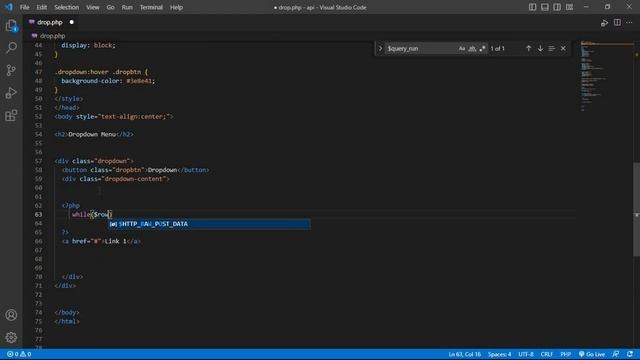The height and width of the screenshot is (360, 640).
Task: Toggle primary sidebar layout icon
Action: (532, 7)
